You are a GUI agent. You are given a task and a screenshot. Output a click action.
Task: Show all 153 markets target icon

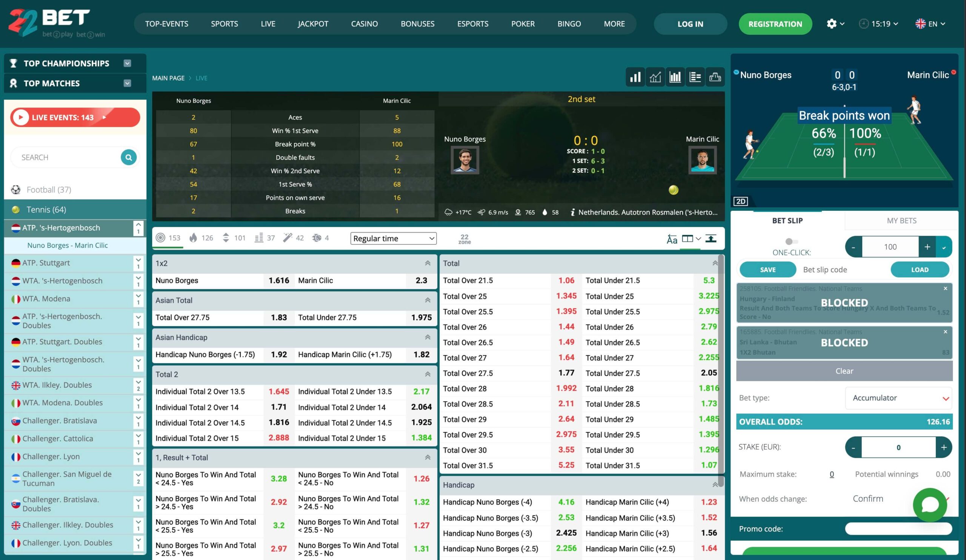[x=161, y=238]
